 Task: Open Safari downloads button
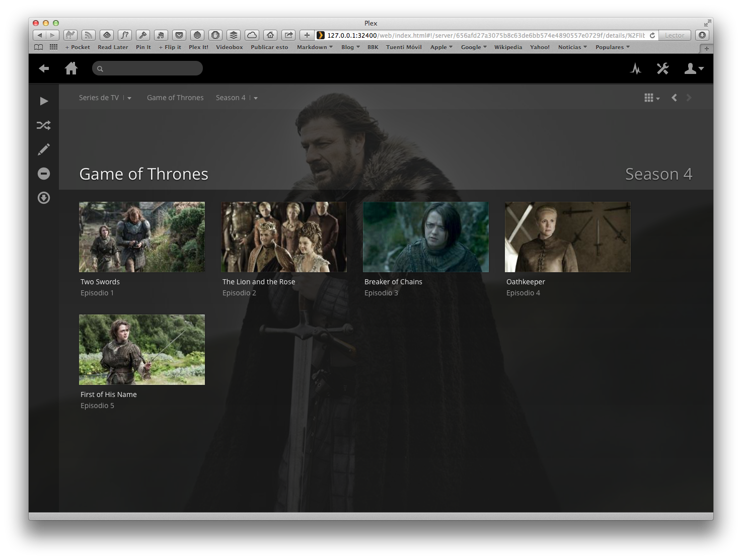click(x=702, y=35)
